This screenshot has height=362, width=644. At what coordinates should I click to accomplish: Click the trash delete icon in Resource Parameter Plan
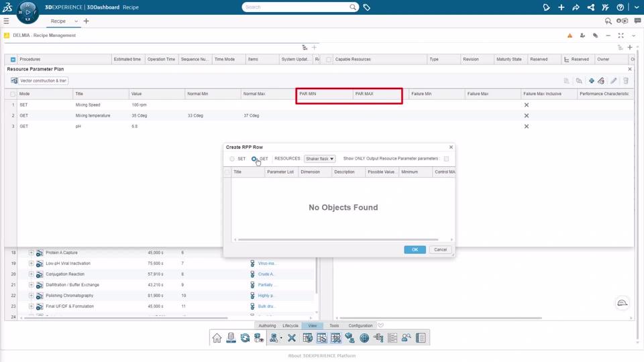coord(625,81)
